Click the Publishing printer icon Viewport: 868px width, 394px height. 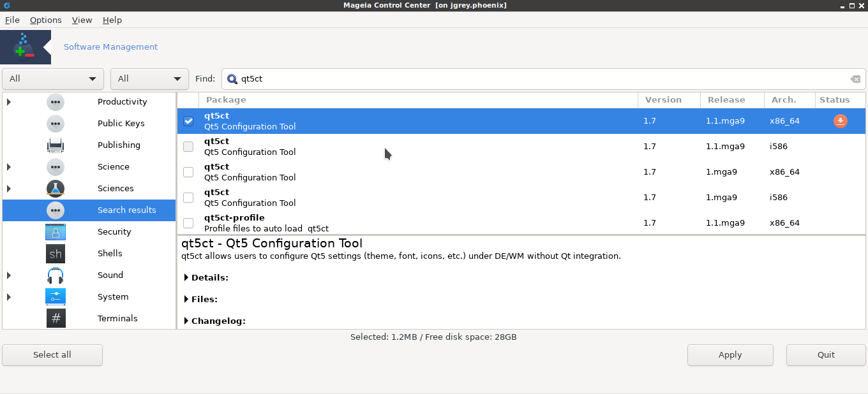pyautogui.click(x=56, y=145)
